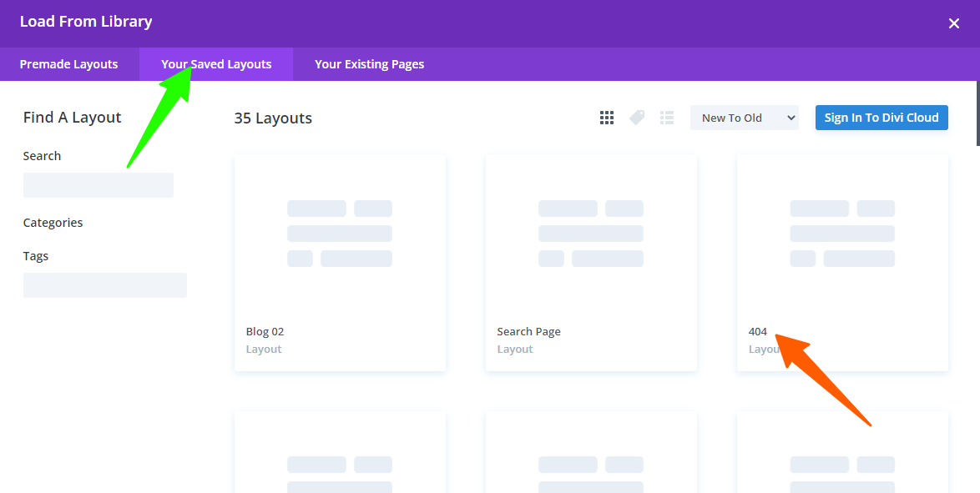Viewport: 980px width, 493px height.
Task: Click the Categories filter label
Action: [x=53, y=223]
